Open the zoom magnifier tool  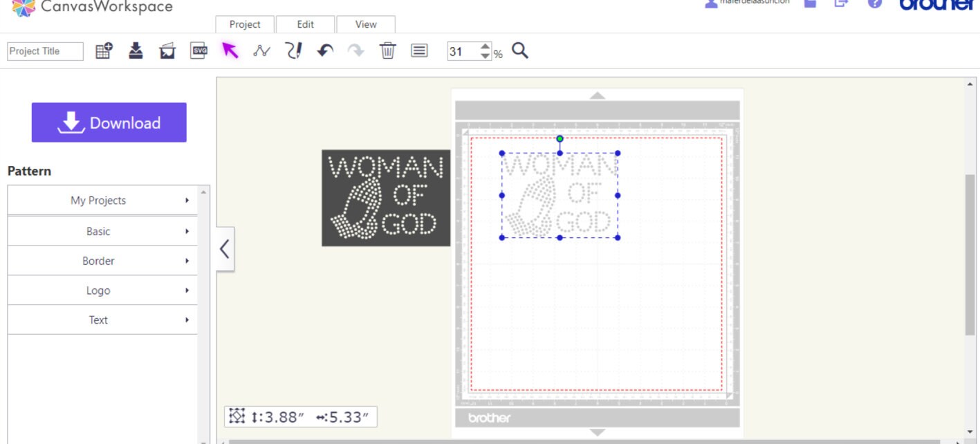click(521, 50)
